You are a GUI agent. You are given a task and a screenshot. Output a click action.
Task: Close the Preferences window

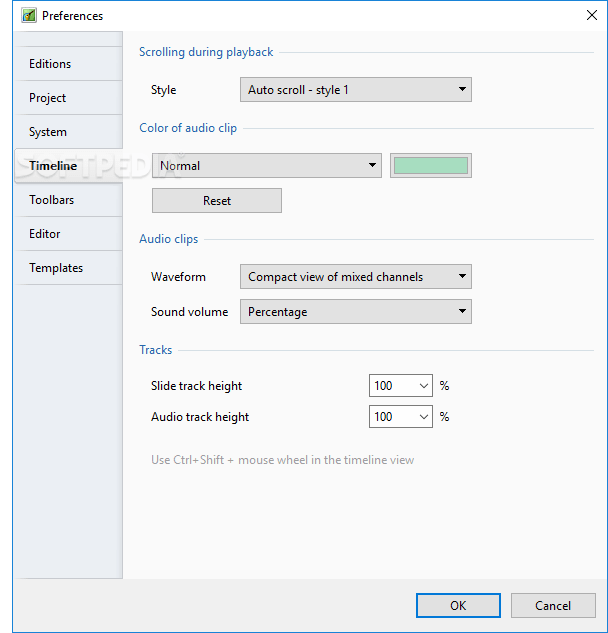tap(592, 15)
